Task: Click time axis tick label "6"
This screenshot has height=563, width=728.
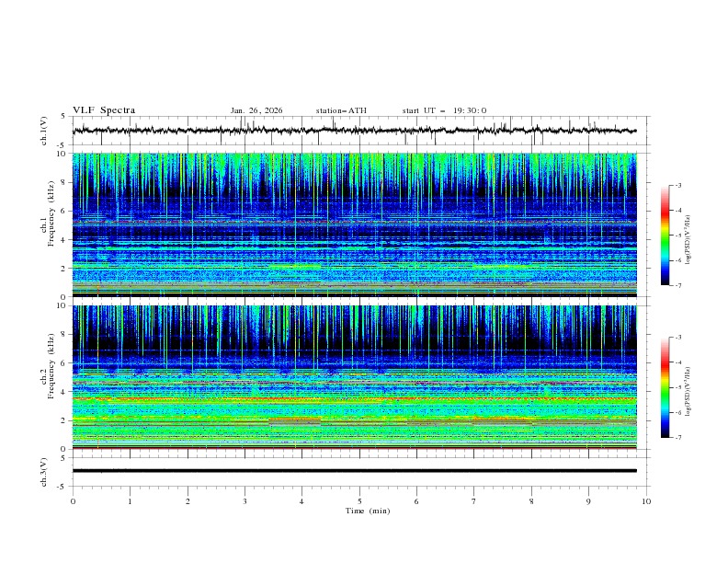Action: [416, 501]
